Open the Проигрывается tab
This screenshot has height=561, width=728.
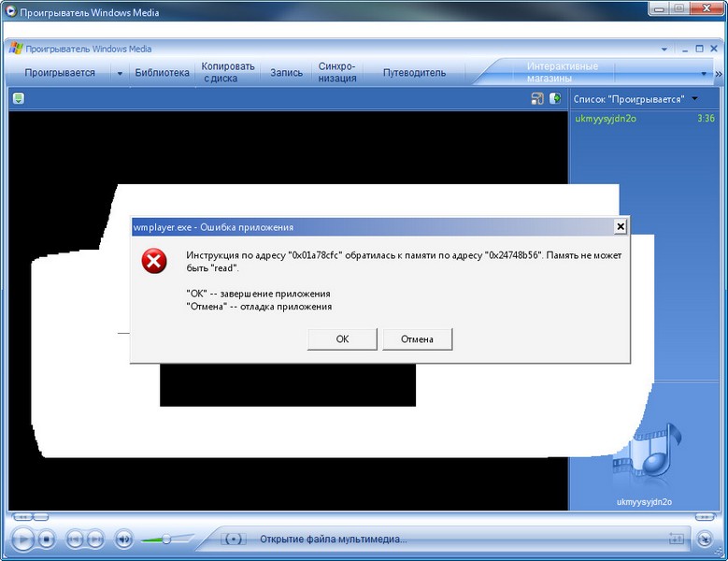[60, 73]
